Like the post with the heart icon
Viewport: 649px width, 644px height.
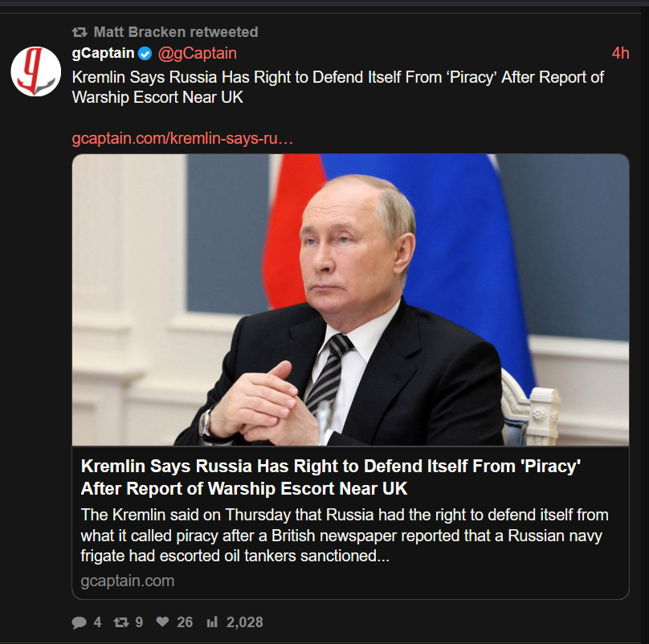[x=162, y=622]
